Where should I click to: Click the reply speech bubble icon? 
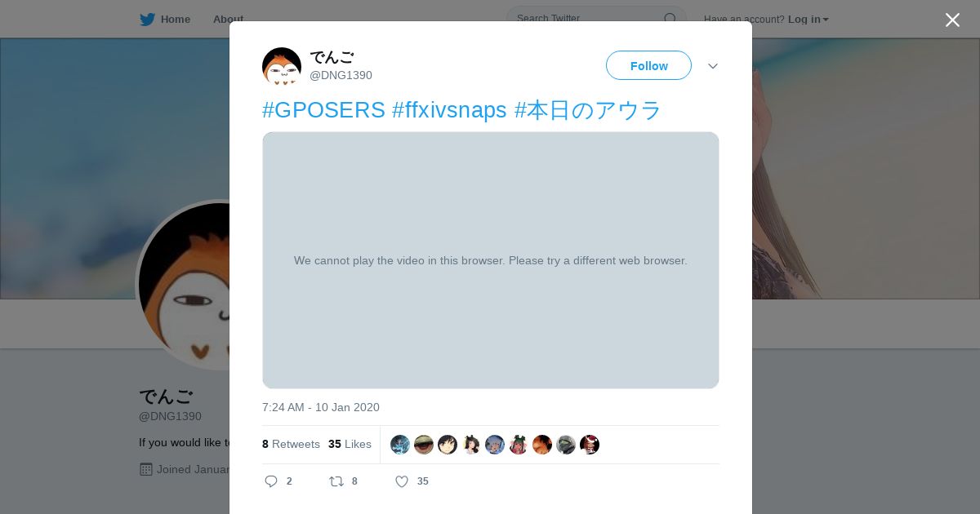[x=271, y=481]
